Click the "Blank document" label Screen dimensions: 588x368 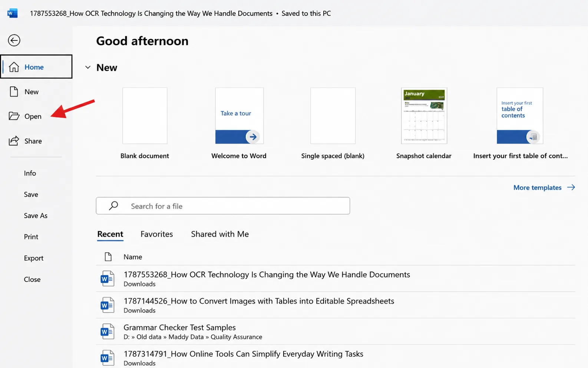pos(145,156)
